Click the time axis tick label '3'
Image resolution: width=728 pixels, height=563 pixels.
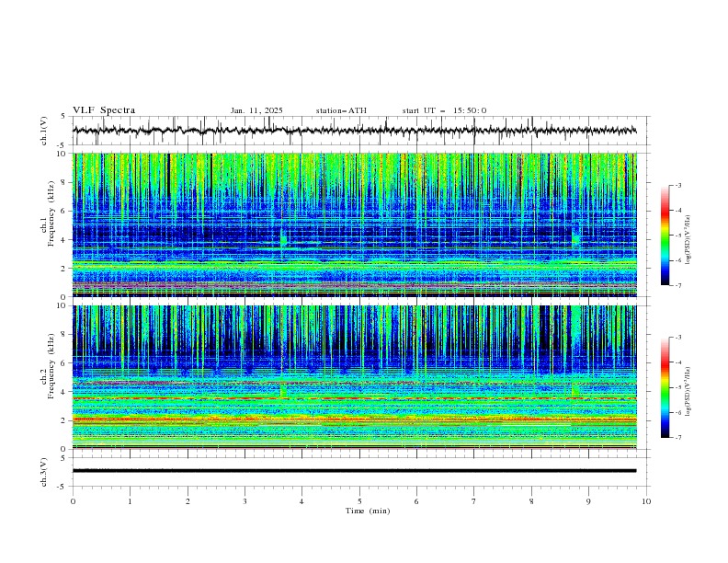click(245, 501)
